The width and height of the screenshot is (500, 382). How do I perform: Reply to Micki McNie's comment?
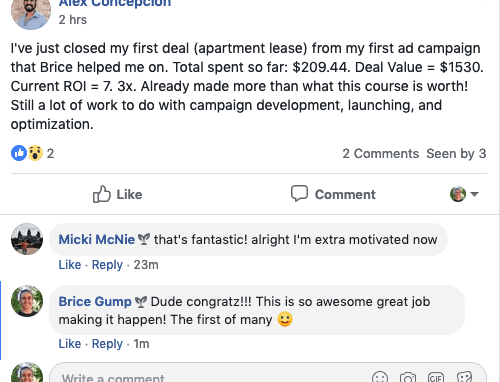pos(107,265)
